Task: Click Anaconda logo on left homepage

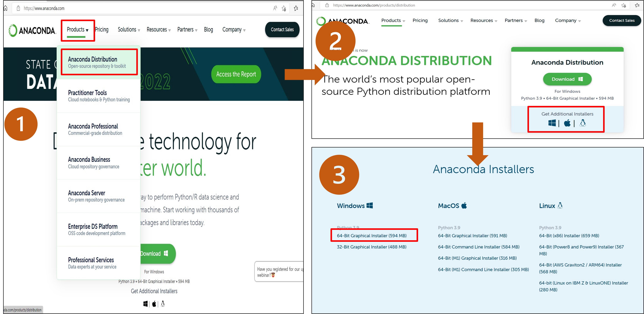Action: (32, 30)
